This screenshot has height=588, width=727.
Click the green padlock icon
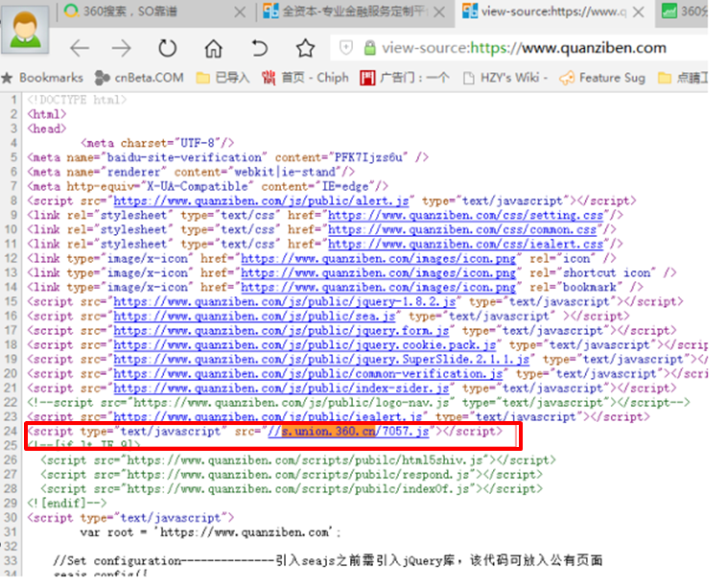tap(369, 48)
